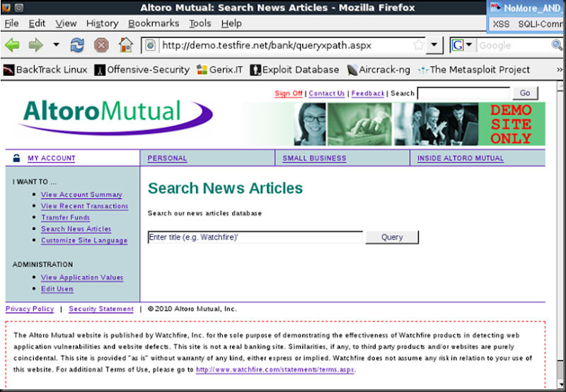Viewport: 566px width, 392px height.
Task: Open the Privacy Policy link
Action: click(x=30, y=309)
